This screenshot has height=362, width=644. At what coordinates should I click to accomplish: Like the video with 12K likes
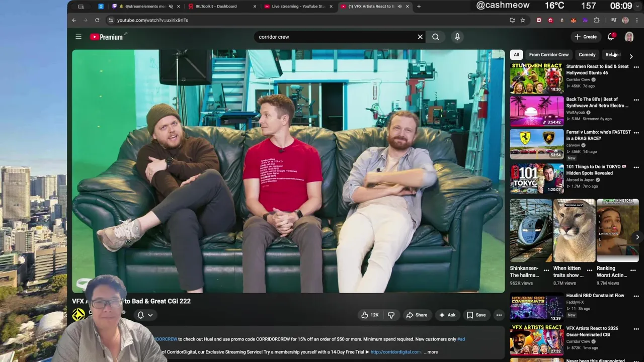tap(370, 315)
